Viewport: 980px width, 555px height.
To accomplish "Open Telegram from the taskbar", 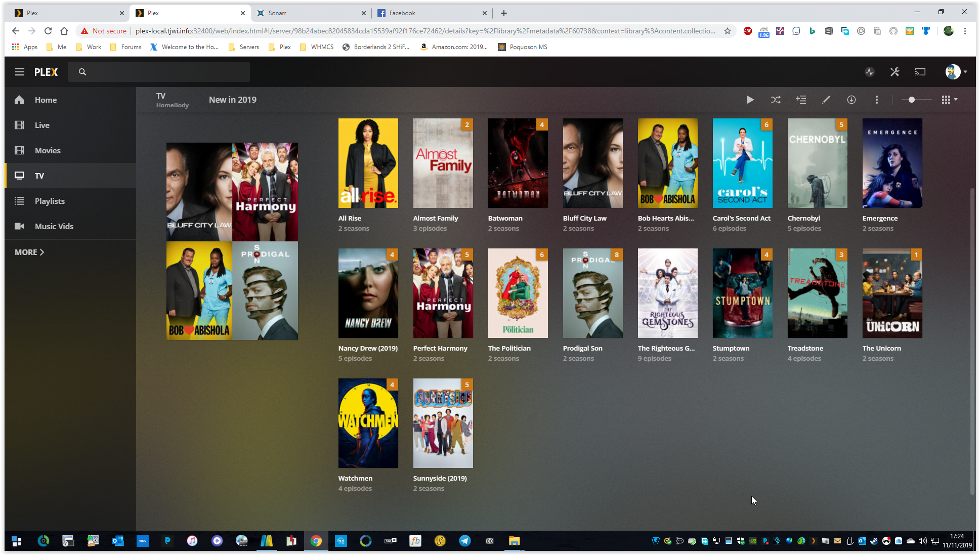I will click(x=465, y=541).
